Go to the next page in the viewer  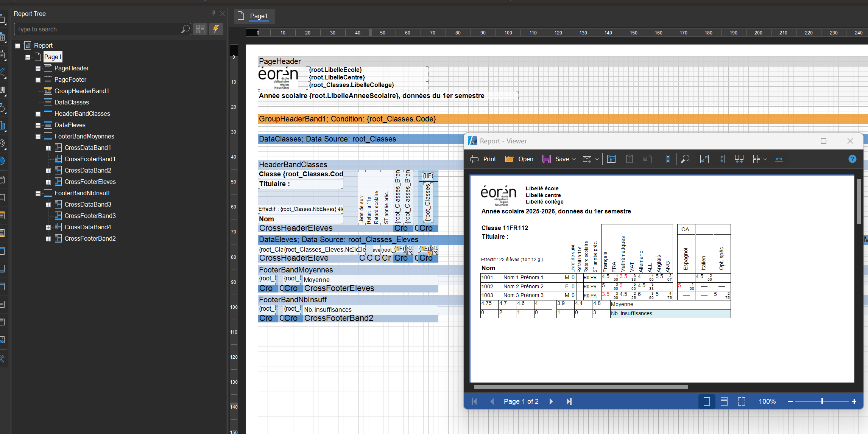point(551,401)
